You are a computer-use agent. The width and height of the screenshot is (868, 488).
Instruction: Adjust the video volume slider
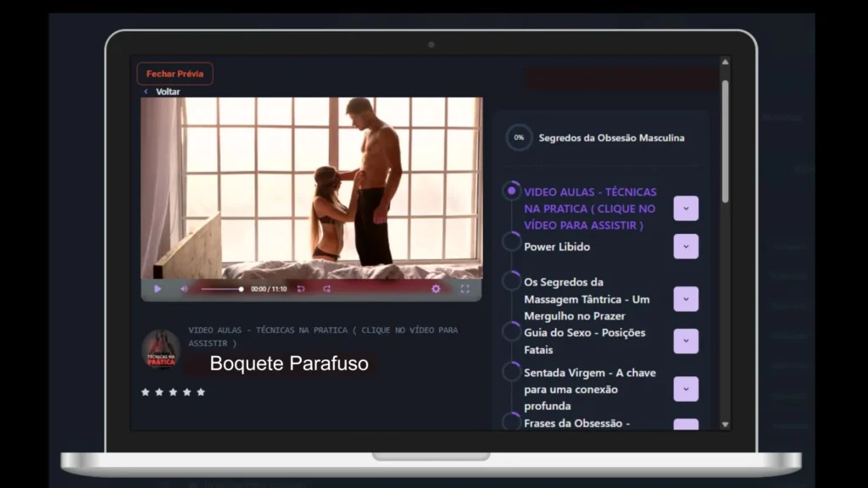click(x=222, y=289)
